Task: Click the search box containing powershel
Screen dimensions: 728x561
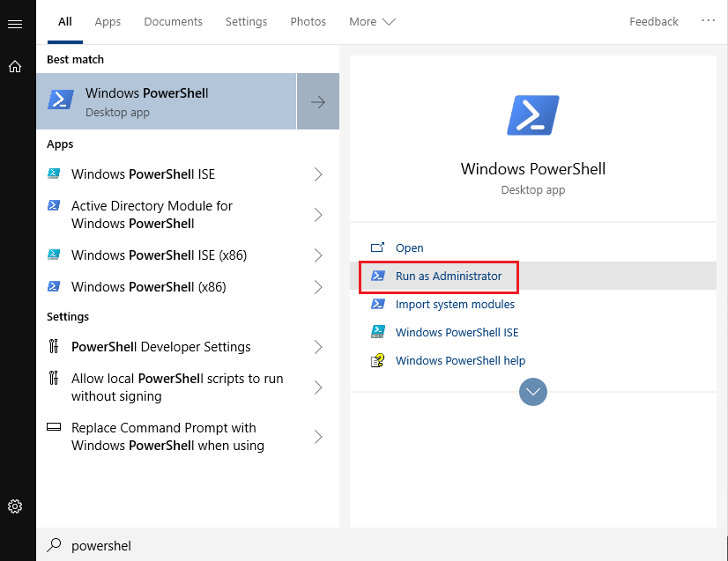Action: [381, 545]
